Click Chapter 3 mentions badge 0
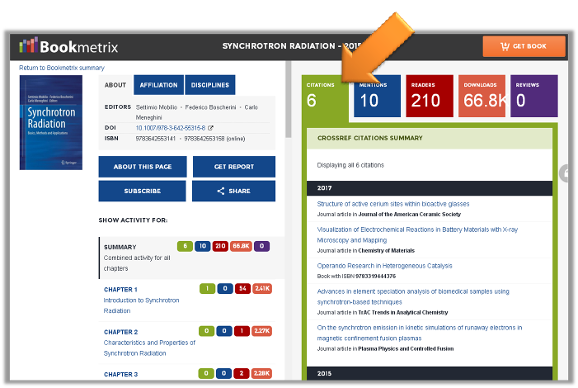 (x=224, y=373)
